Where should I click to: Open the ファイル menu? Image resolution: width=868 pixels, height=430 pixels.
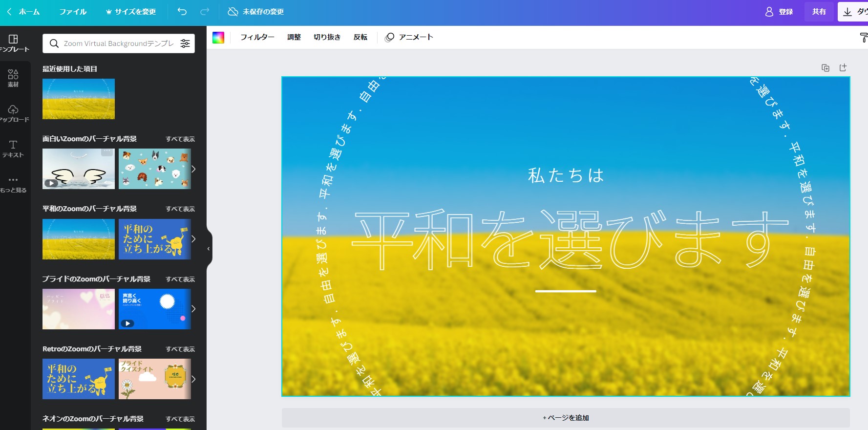click(x=73, y=12)
